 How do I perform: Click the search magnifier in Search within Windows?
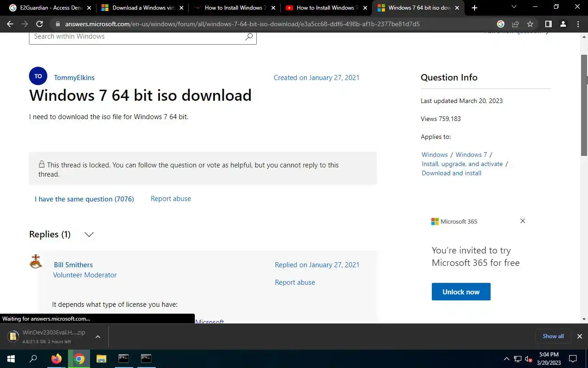point(249,37)
